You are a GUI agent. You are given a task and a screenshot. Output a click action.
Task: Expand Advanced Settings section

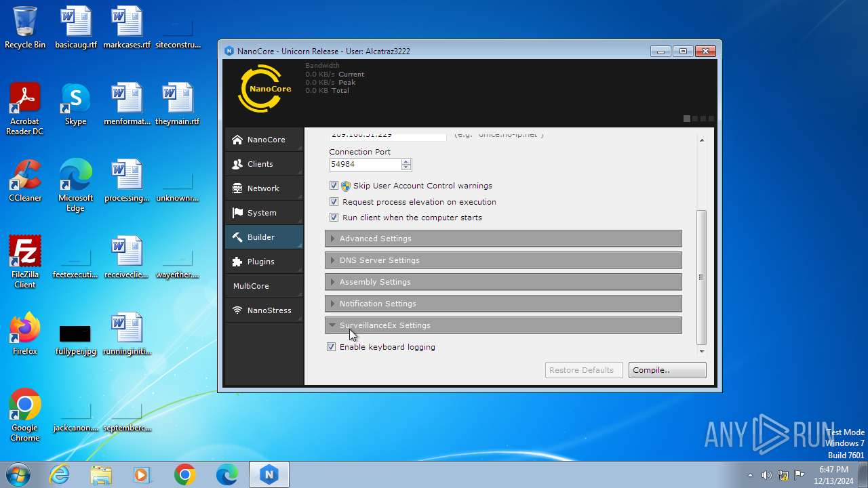pos(503,239)
